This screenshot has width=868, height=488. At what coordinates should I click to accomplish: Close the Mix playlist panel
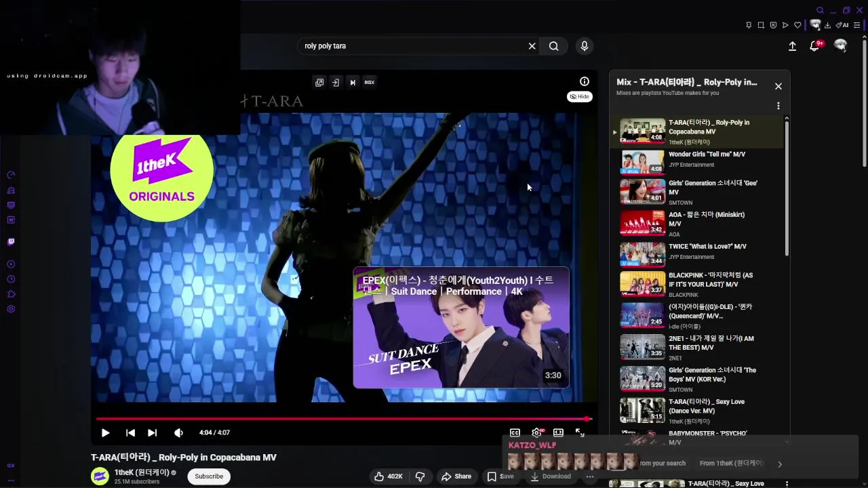tap(778, 86)
